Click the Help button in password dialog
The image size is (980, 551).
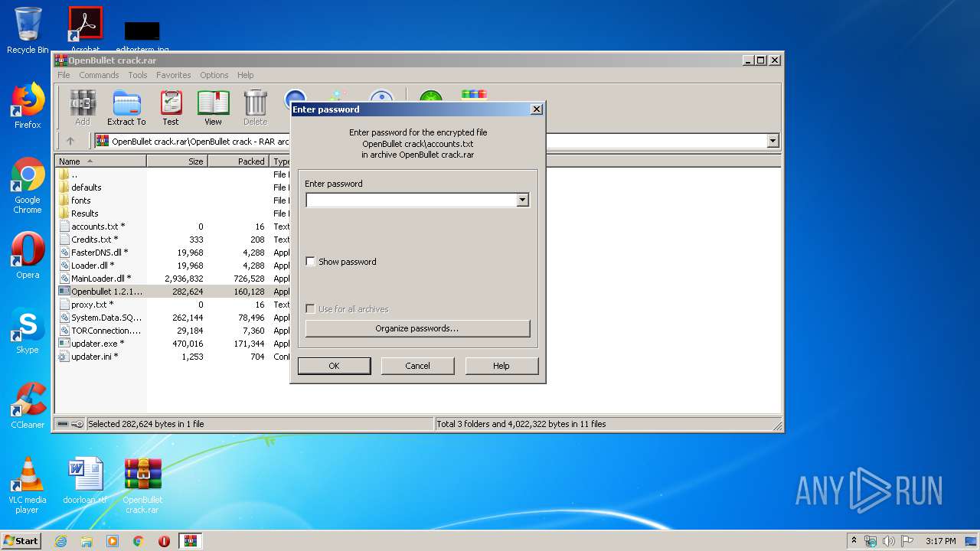[x=501, y=366]
